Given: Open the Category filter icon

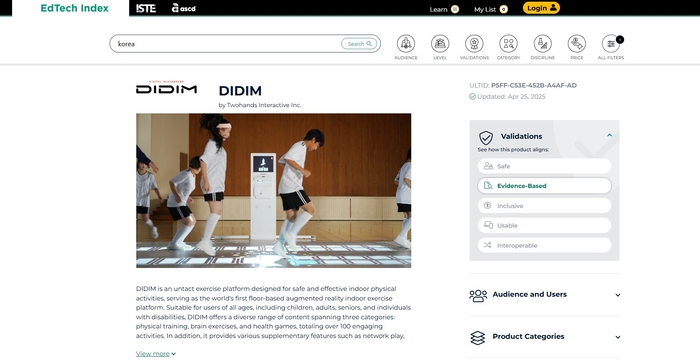Looking at the screenshot, I should [508, 44].
